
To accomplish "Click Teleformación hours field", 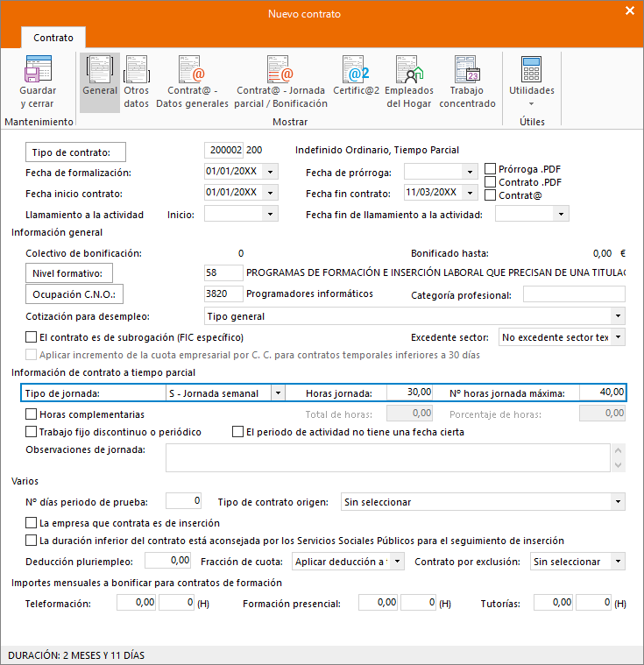I will 177,603.
